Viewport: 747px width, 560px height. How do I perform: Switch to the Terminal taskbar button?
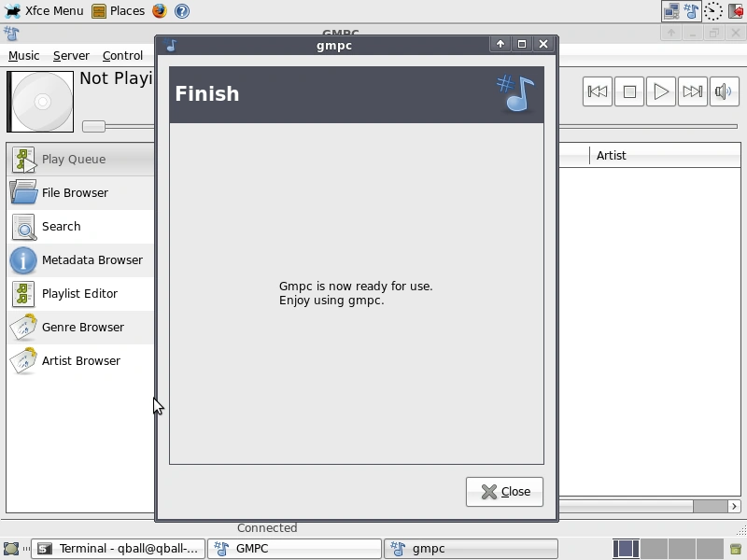(119, 549)
